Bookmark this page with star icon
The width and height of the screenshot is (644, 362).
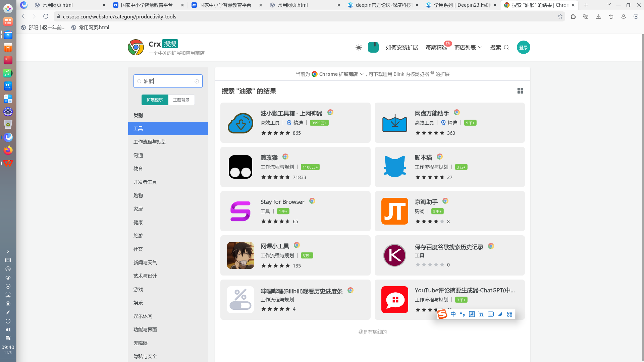[x=560, y=16]
